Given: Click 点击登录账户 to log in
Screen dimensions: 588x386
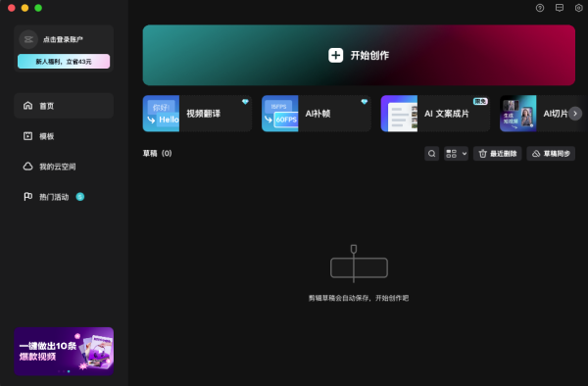Looking at the screenshot, I should click(x=63, y=39).
